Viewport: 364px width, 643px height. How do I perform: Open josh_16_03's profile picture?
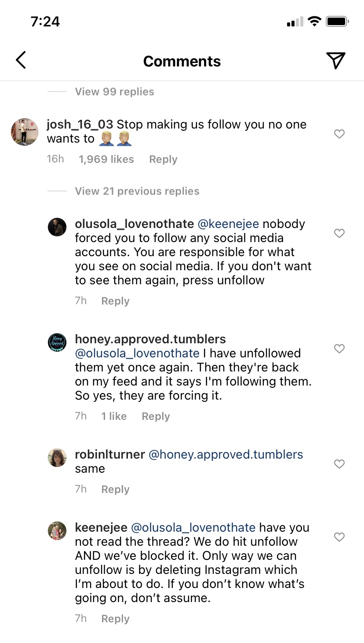[25, 132]
